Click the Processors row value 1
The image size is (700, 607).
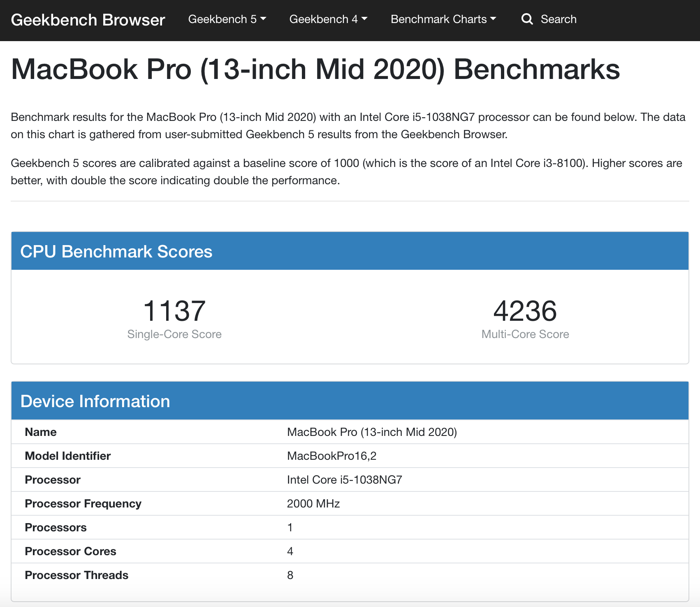click(290, 527)
